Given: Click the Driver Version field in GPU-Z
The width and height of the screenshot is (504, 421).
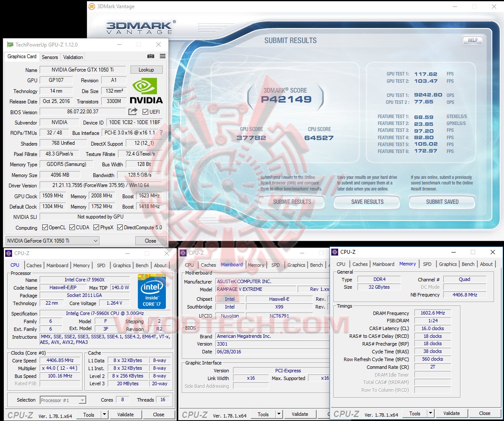Looking at the screenshot, I should click(x=101, y=185).
